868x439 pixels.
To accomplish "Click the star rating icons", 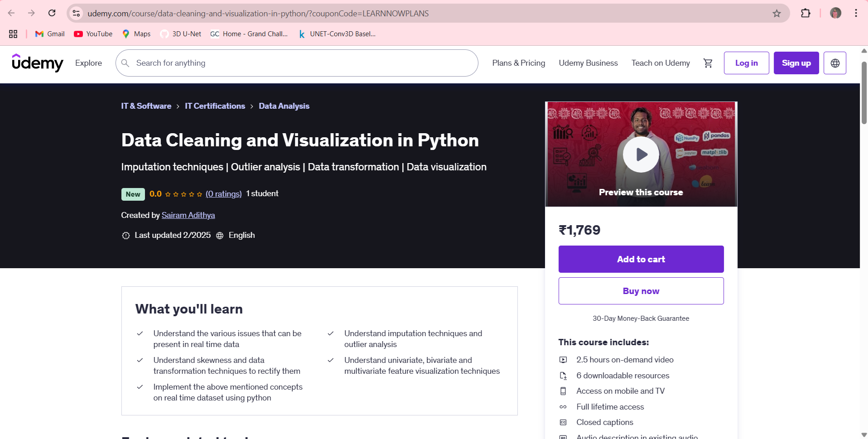I will point(183,194).
